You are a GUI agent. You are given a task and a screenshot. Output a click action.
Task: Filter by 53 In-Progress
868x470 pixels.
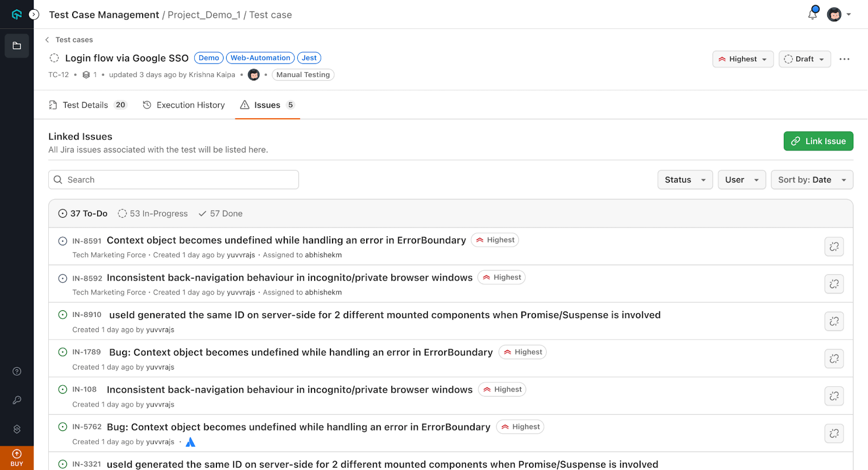[153, 214]
